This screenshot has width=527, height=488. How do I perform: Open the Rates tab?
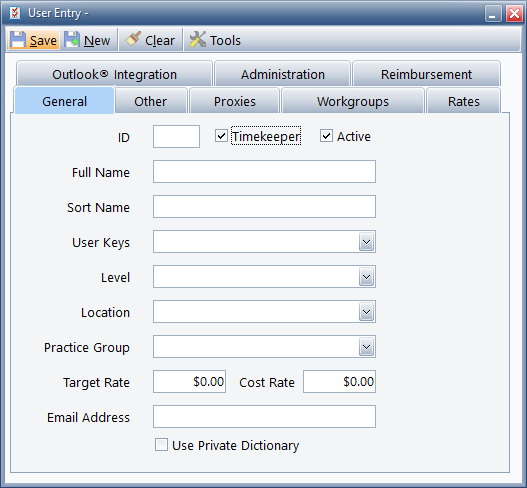(x=463, y=101)
